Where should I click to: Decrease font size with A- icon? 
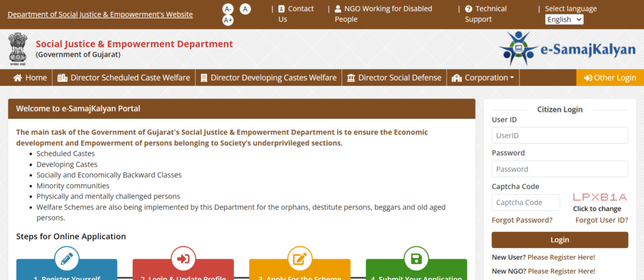tap(228, 9)
